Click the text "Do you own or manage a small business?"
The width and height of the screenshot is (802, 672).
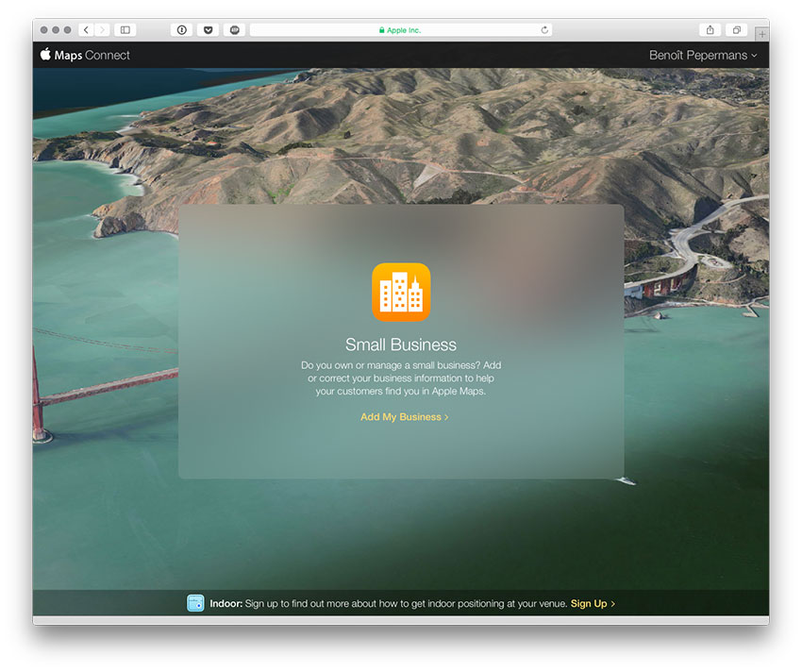click(x=391, y=365)
